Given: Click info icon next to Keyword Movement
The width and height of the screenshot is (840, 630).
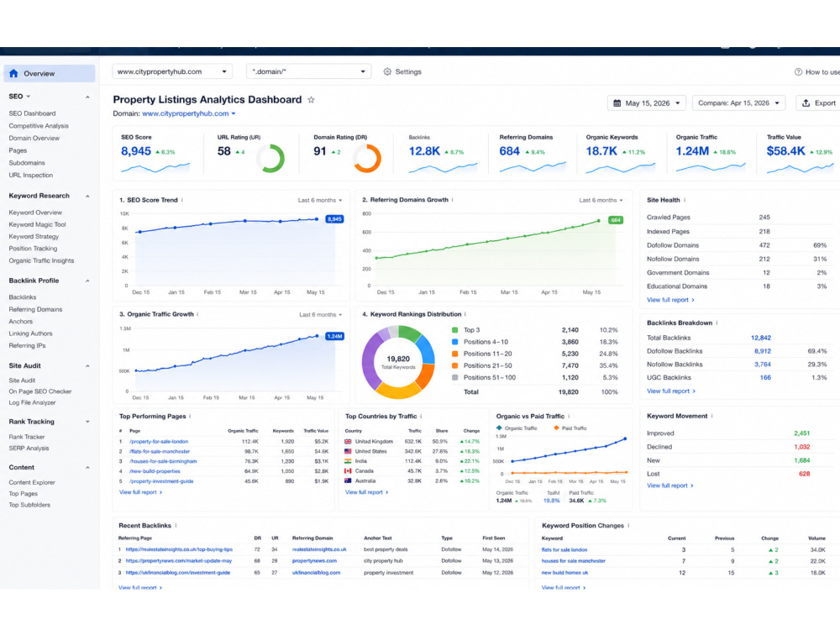Looking at the screenshot, I should coord(712,417).
